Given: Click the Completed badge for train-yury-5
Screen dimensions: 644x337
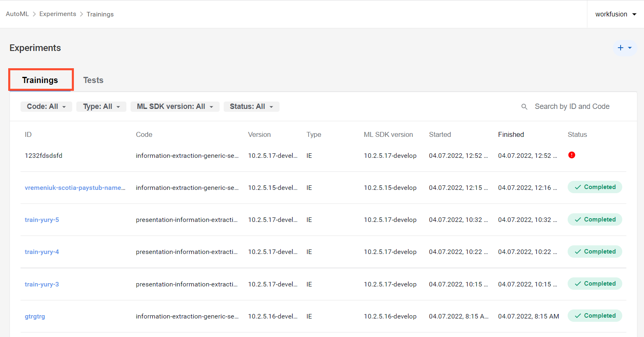Looking at the screenshot, I should (595, 219).
